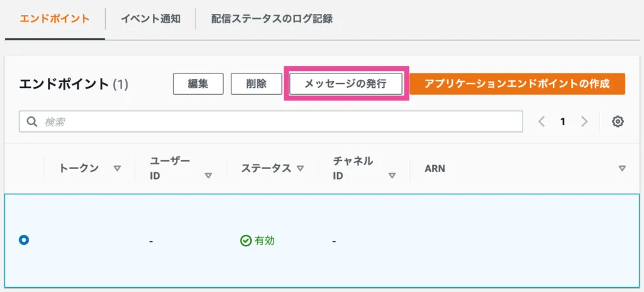644x292 pixels.
Task: Click the 編集 button
Action: pyautogui.click(x=198, y=84)
